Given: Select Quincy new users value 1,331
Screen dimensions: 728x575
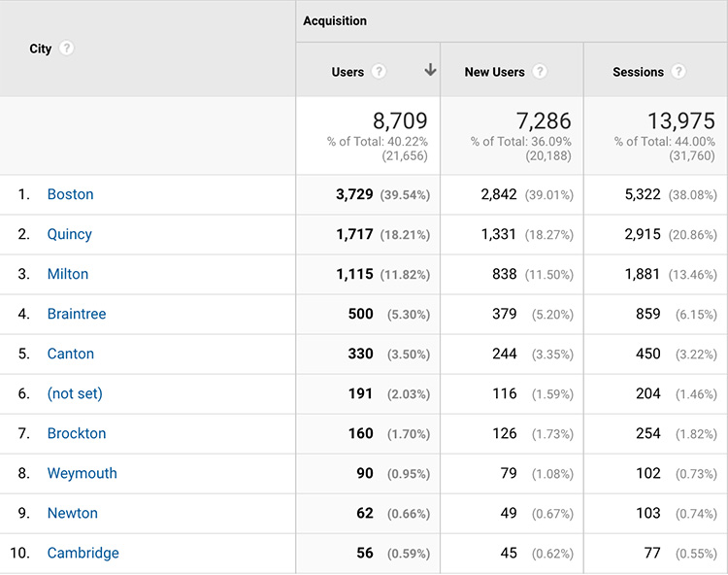Looking at the screenshot, I should click(499, 234).
